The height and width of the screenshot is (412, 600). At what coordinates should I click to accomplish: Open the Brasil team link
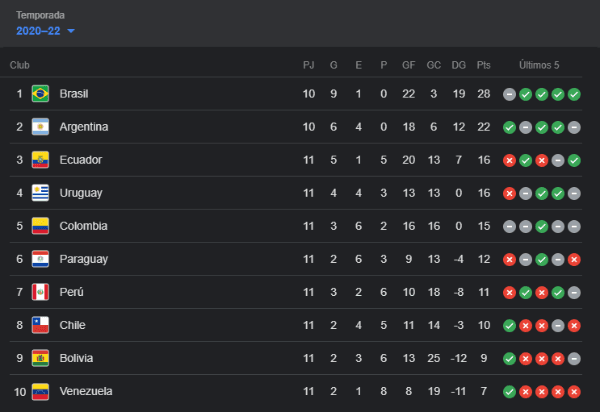pos(74,94)
